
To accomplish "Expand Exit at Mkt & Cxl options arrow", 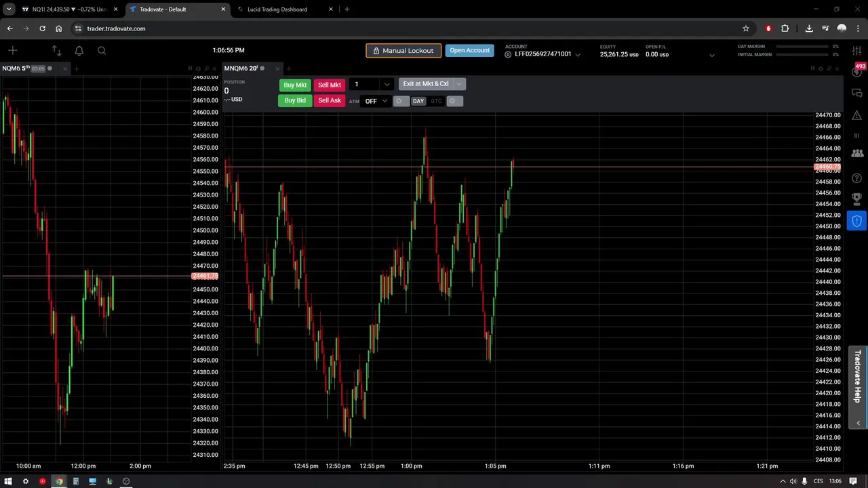I will click(x=459, y=84).
